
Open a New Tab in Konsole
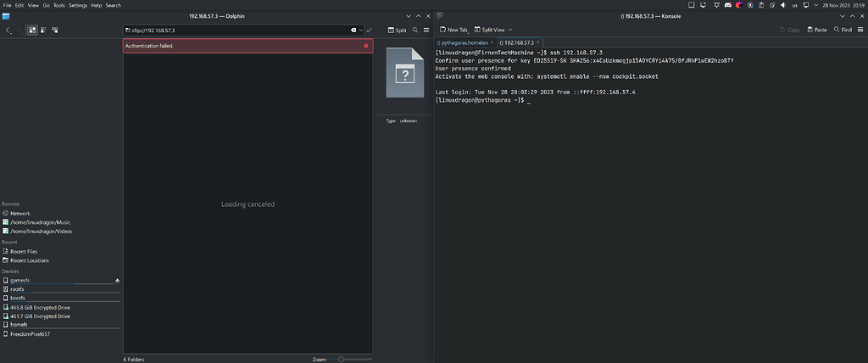(x=453, y=30)
